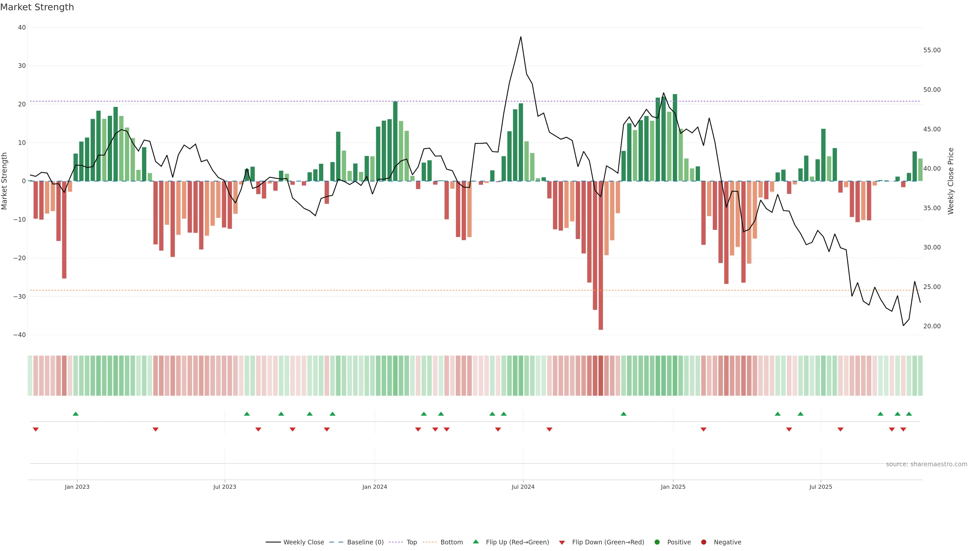
Task: Click the last green flip-up triangle on the right
Action: [x=909, y=414]
